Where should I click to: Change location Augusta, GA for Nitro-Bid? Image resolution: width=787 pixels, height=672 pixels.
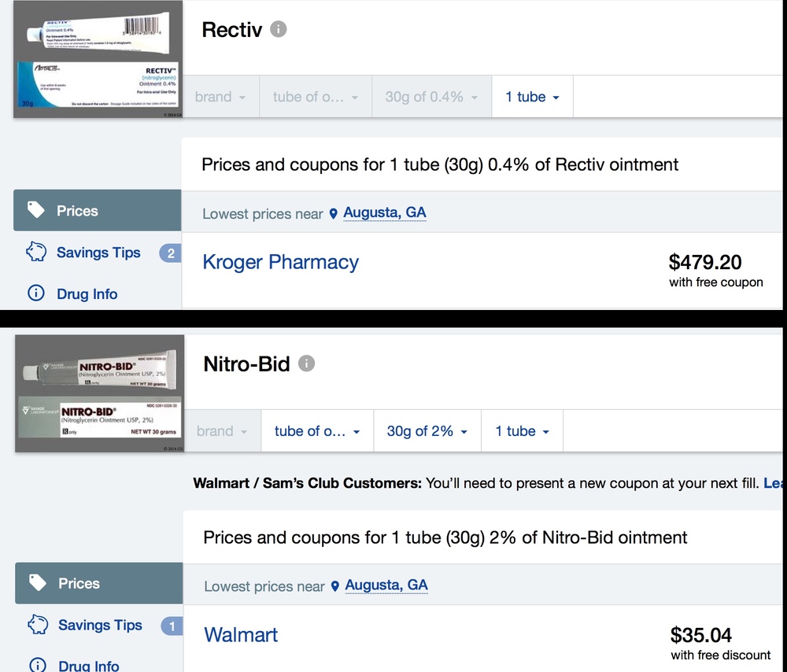[386, 585]
